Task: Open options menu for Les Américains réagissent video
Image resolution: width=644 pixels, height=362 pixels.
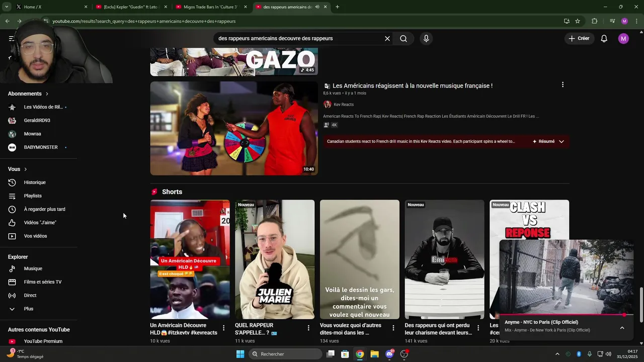Action: tap(562, 85)
